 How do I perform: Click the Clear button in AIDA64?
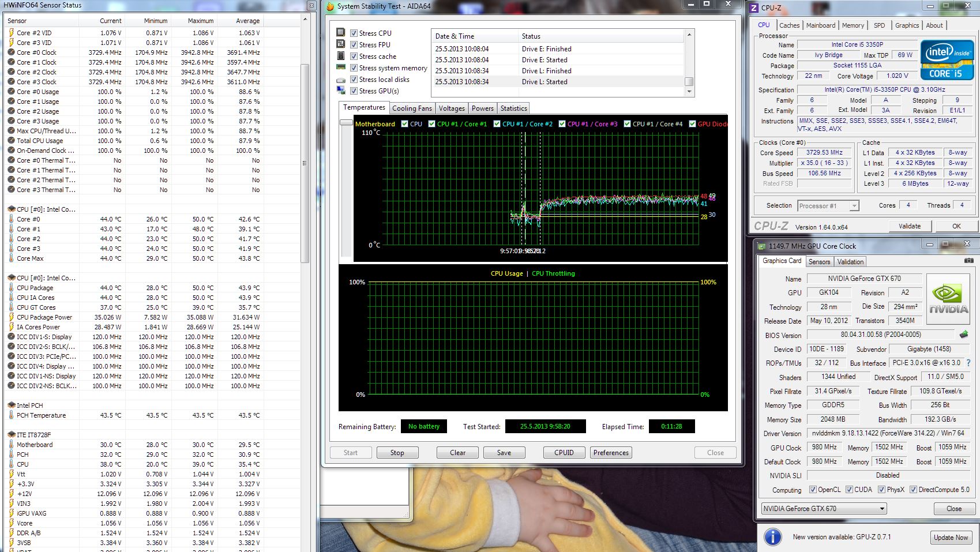tap(457, 453)
